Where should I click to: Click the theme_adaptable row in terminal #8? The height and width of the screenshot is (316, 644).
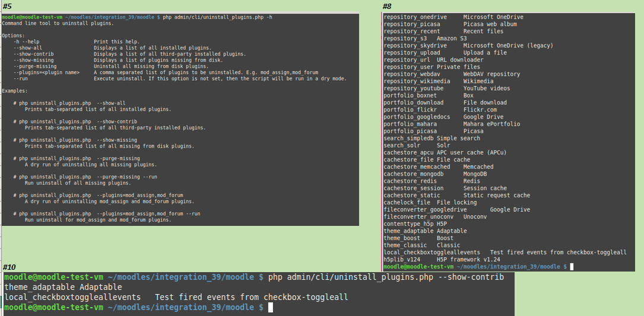pos(425,231)
